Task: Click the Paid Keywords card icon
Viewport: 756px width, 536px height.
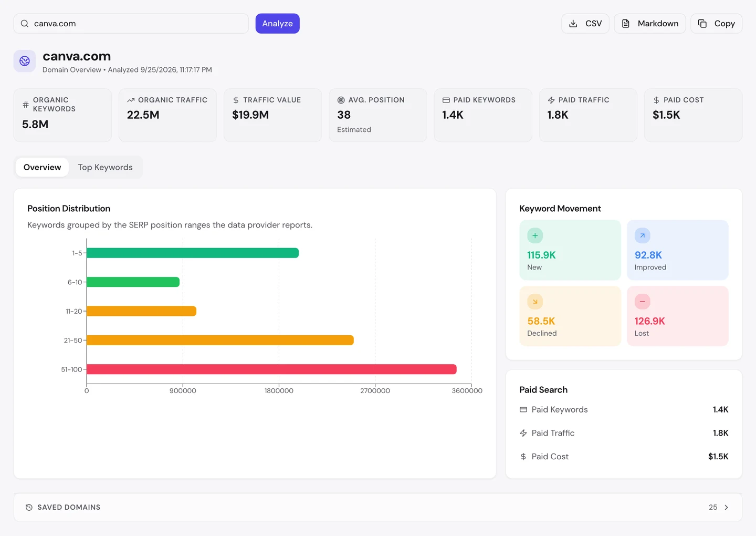Action: point(446,100)
